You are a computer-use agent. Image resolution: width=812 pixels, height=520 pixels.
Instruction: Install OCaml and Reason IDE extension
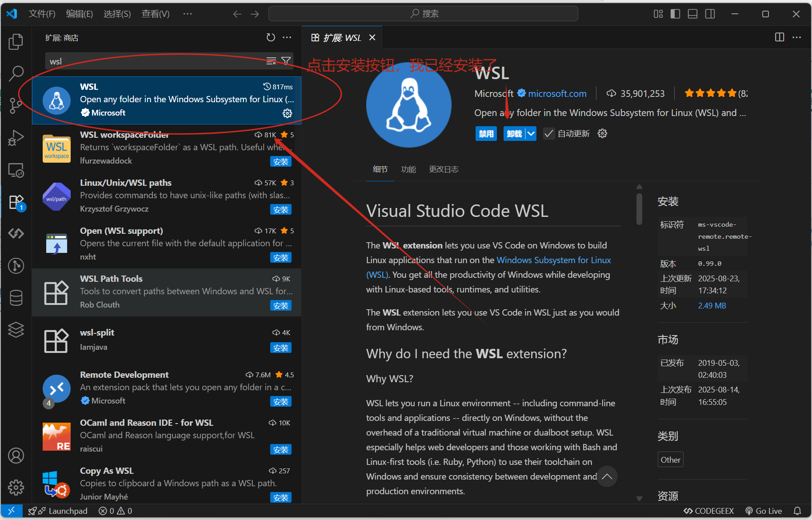click(281, 450)
